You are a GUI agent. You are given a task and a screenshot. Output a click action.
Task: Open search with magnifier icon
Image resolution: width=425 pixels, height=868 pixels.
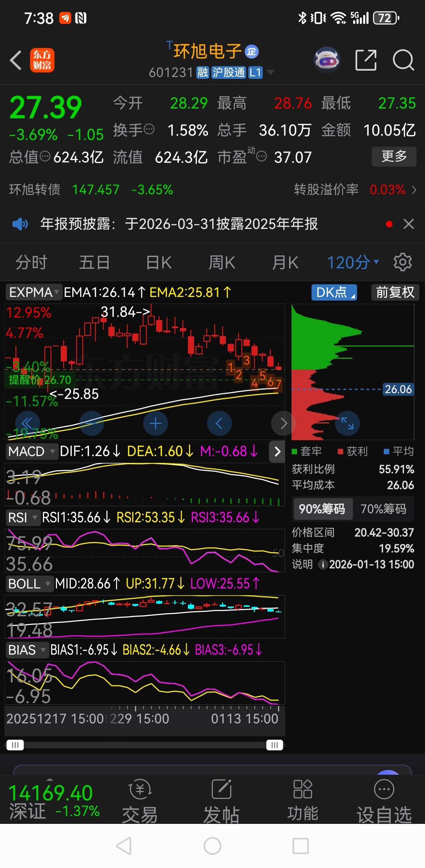403,60
